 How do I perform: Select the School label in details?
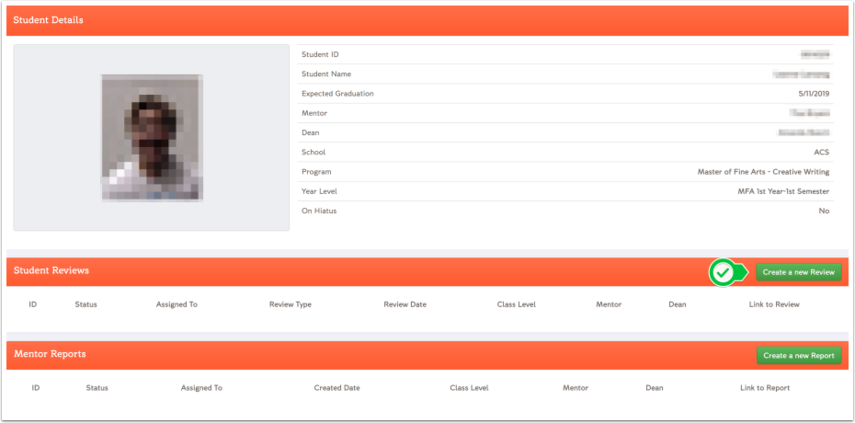point(314,153)
